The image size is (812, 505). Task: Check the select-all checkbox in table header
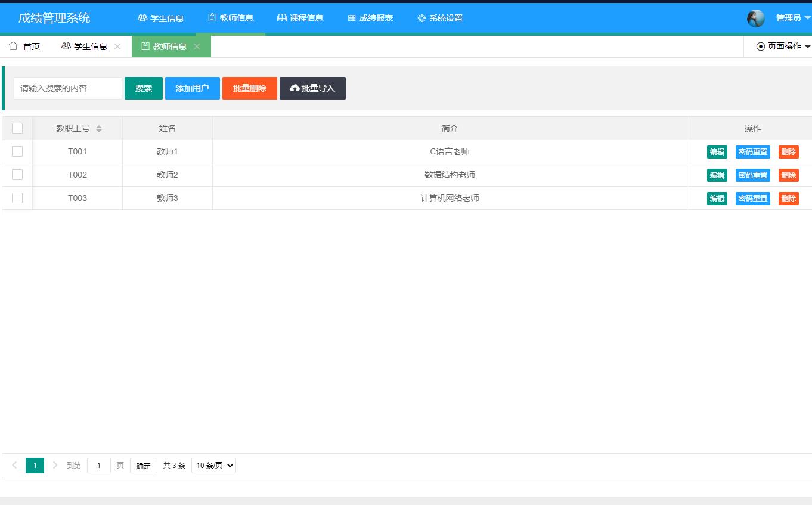[17, 128]
